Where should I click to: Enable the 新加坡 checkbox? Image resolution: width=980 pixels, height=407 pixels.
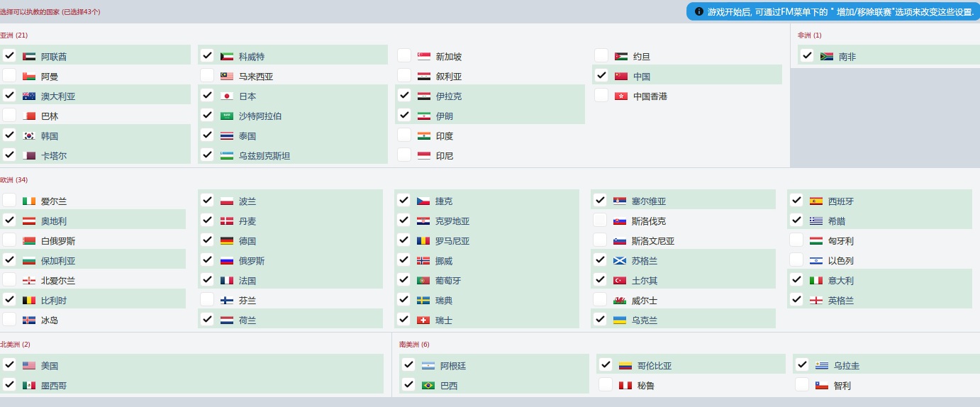click(404, 55)
